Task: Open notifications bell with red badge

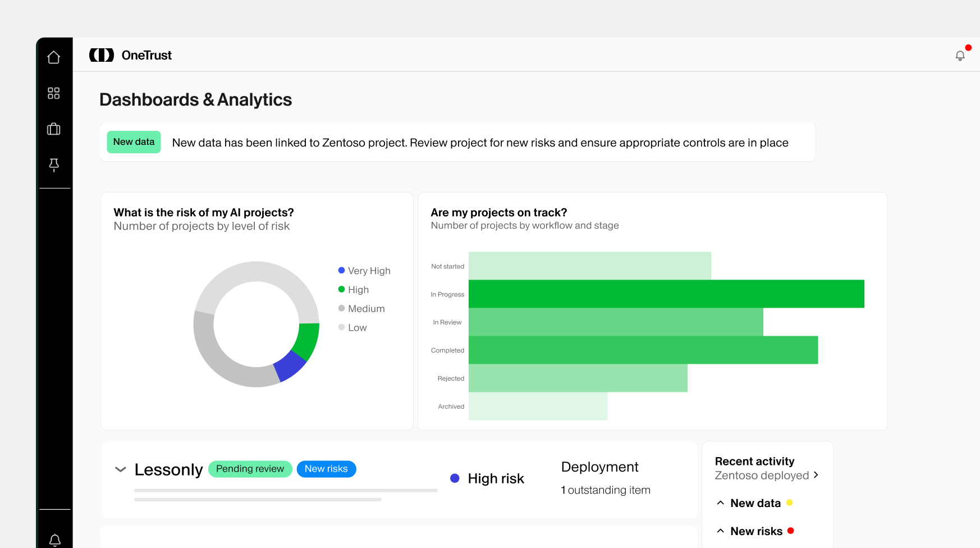Action: click(x=960, y=55)
